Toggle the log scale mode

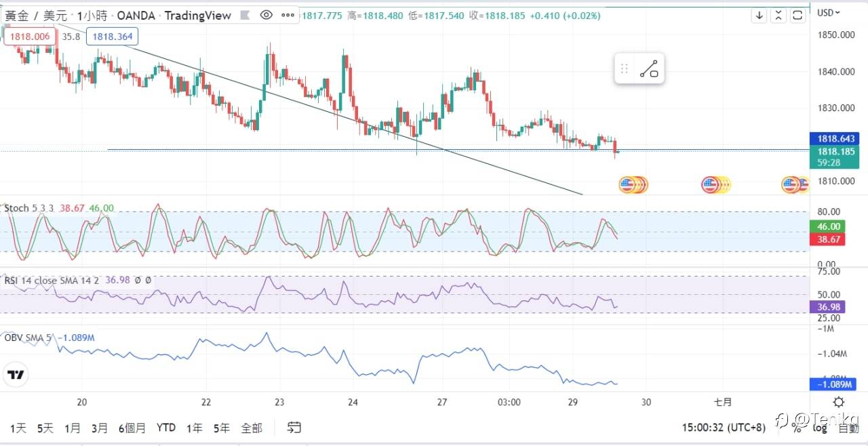(820, 428)
